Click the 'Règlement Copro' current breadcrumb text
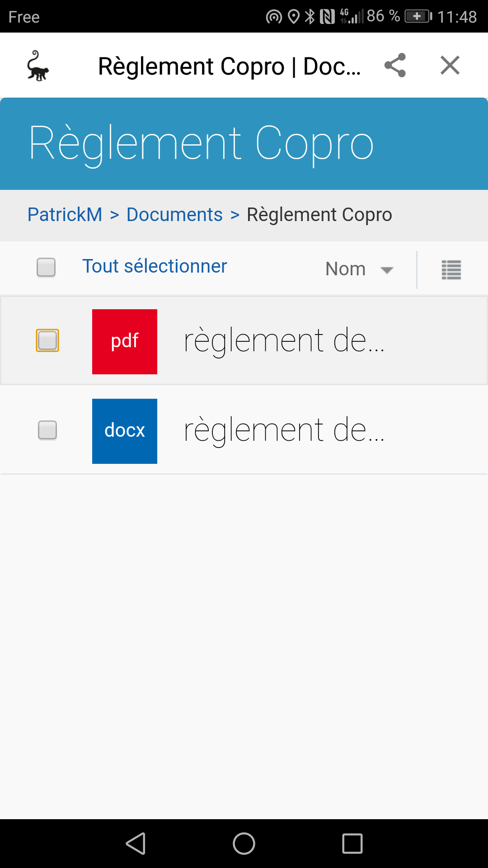 (319, 215)
